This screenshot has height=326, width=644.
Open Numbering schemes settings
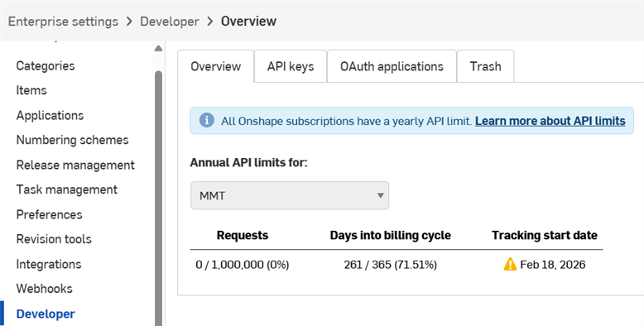coord(72,140)
